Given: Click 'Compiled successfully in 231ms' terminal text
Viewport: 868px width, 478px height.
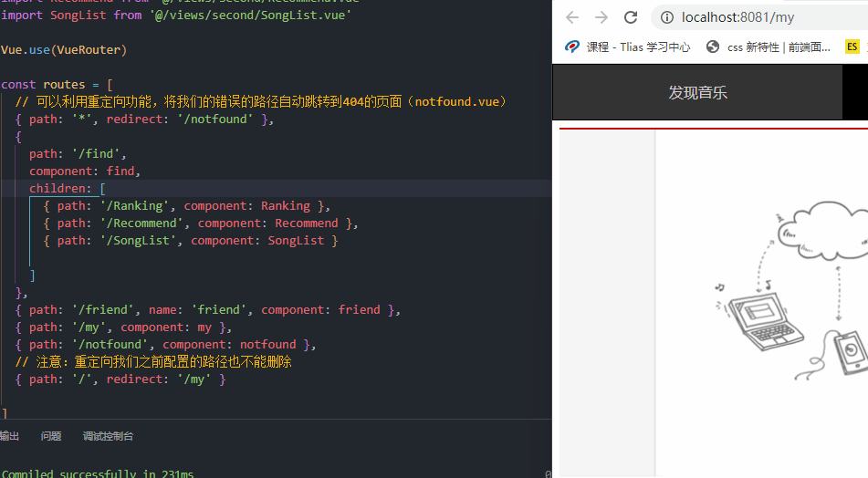Looking at the screenshot, I should point(98,473).
